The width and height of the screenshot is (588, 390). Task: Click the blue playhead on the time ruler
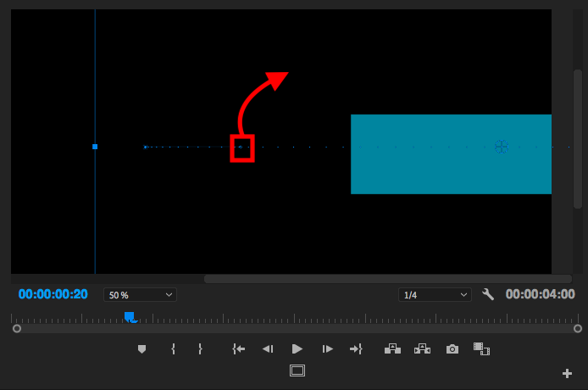130,317
